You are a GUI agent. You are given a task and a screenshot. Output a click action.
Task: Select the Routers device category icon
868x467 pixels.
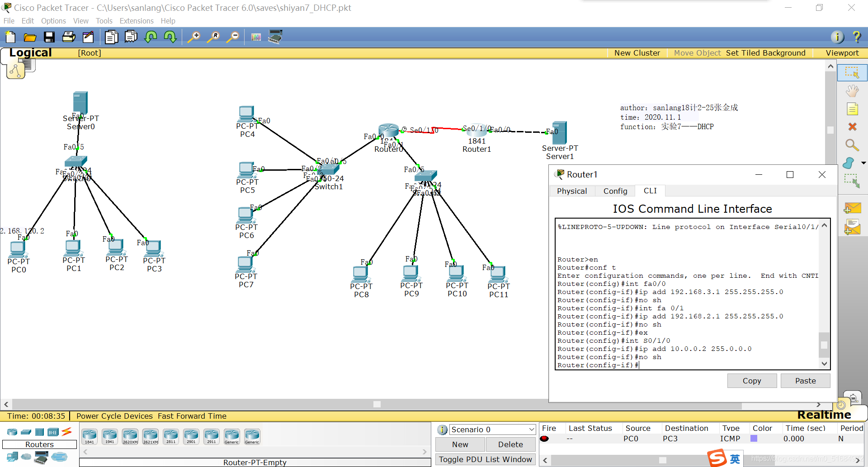tap(12, 432)
